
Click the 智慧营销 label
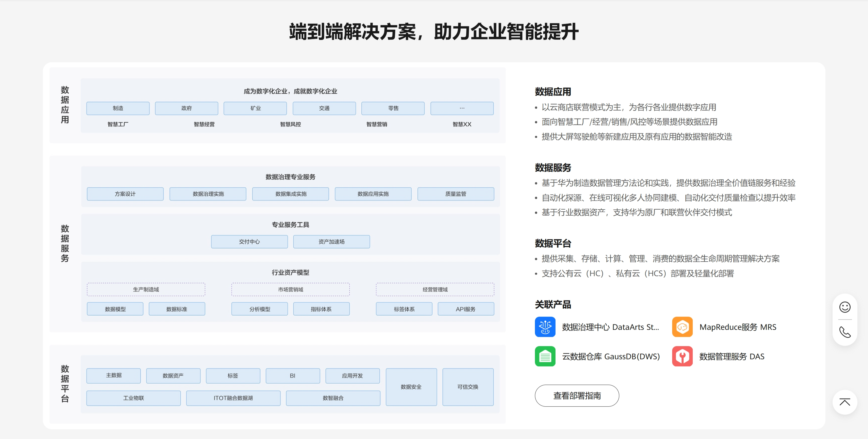[x=377, y=124]
